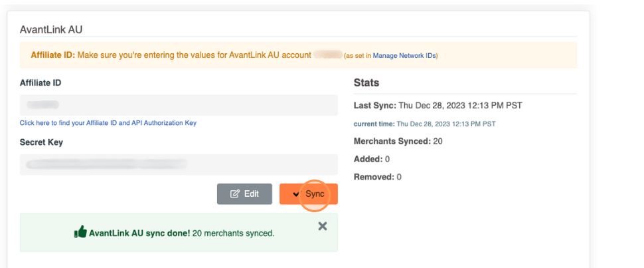Click the Merchants Synced: 20 stat
The height and width of the screenshot is (268, 644).
398,141
